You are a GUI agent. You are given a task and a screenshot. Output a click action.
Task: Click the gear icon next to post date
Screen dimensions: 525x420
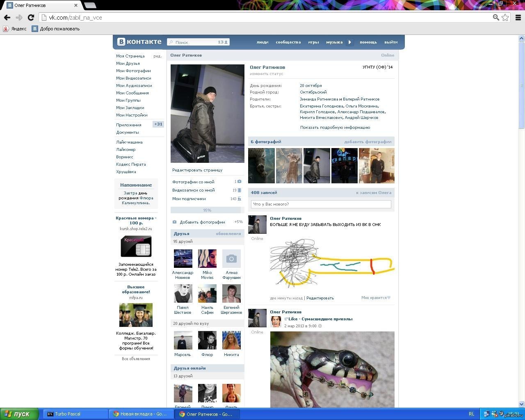point(320,326)
